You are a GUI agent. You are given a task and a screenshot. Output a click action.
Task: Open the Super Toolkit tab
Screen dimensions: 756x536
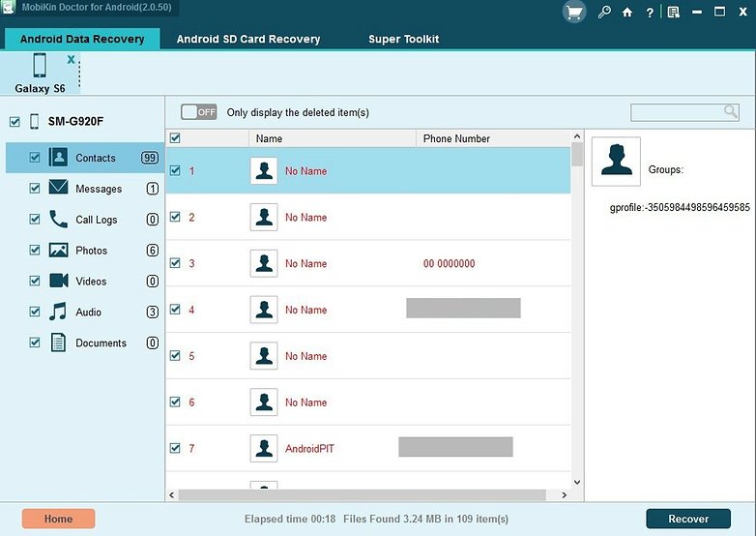[403, 40]
